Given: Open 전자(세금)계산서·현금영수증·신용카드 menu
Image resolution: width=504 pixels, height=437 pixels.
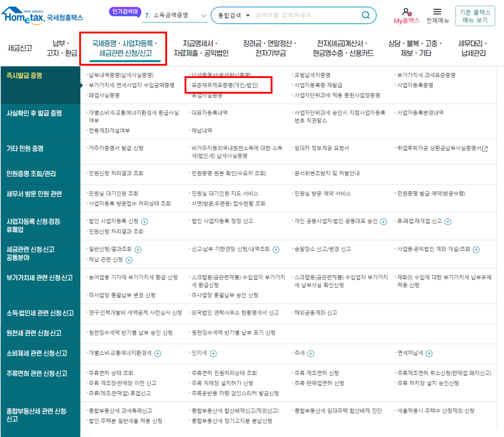Looking at the screenshot, I should click(343, 48).
